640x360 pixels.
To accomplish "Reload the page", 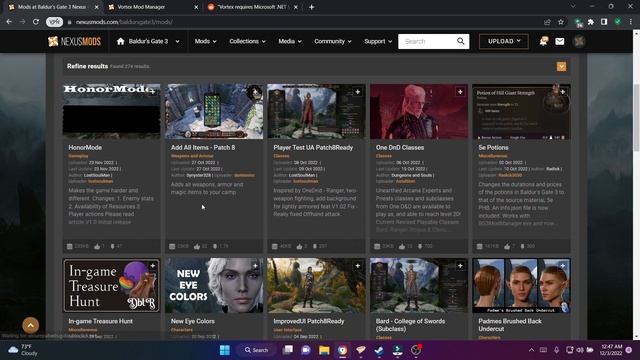I will [x=36, y=22].
